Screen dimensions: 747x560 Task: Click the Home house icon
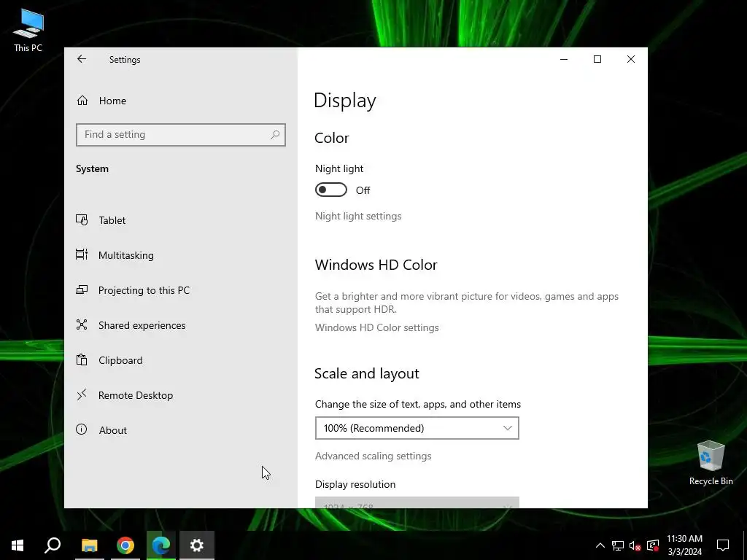[82, 101]
